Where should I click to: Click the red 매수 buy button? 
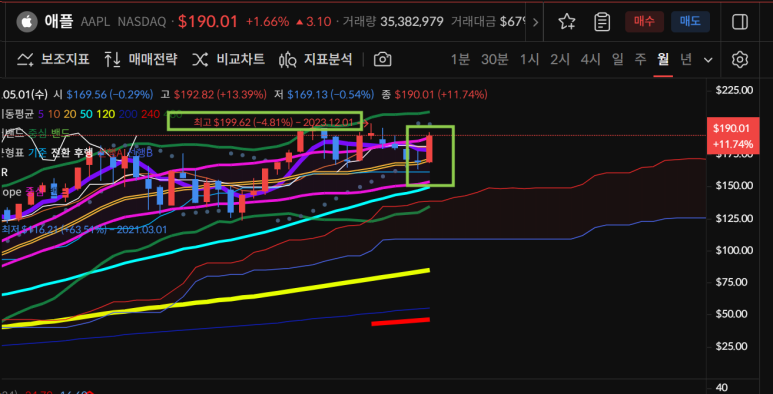(643, 22)
